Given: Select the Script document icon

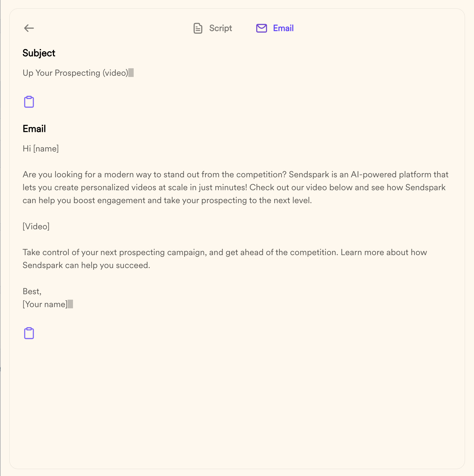Looking at the screenshot, I should 198,28.
